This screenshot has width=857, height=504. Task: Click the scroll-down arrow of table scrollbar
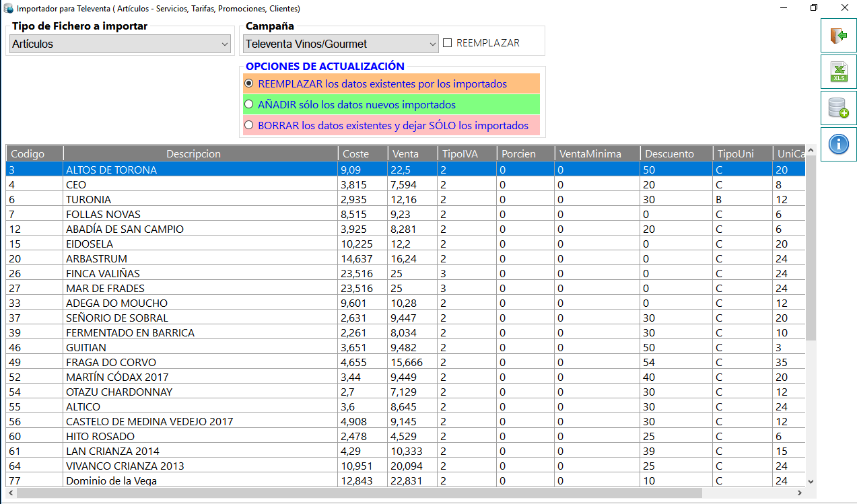[811, 482]
